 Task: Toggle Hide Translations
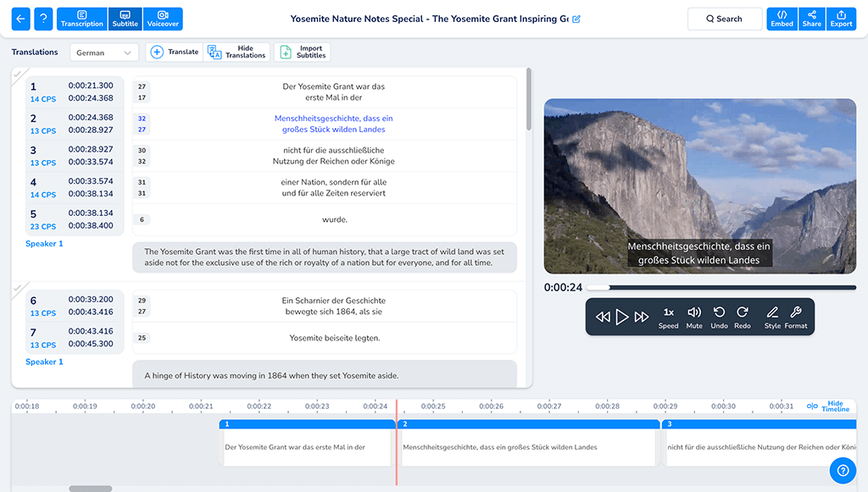(237, 52)
